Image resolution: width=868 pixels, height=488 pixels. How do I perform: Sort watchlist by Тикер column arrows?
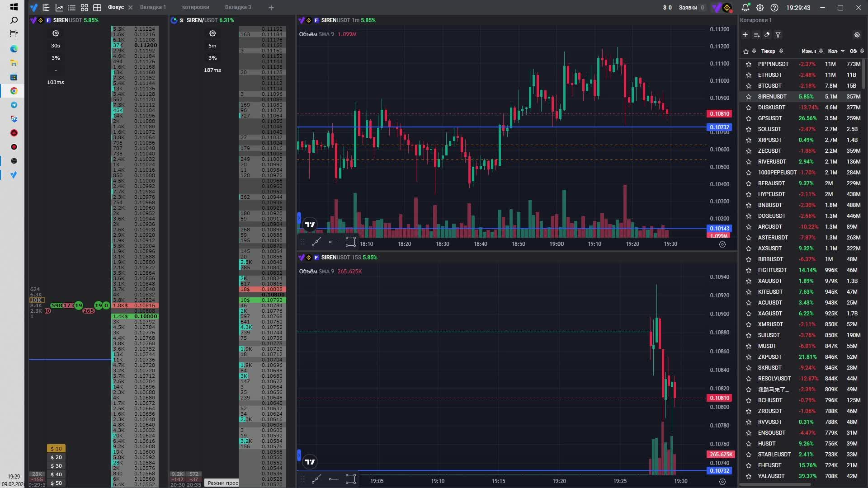pos(781,51)
